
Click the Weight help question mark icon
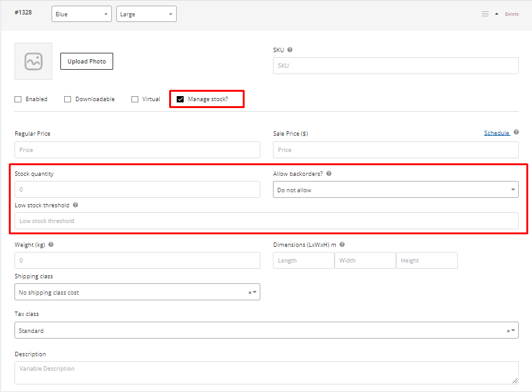(51, 245)
